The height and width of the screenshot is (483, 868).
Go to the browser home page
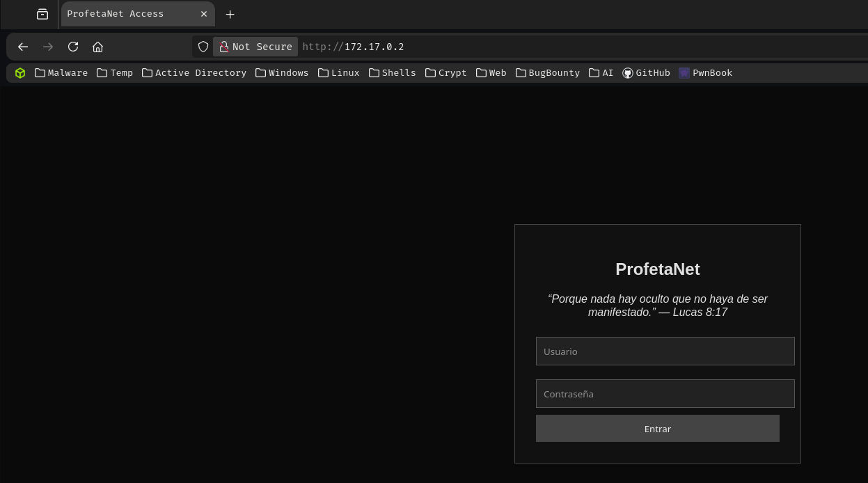tap(98, 47)
